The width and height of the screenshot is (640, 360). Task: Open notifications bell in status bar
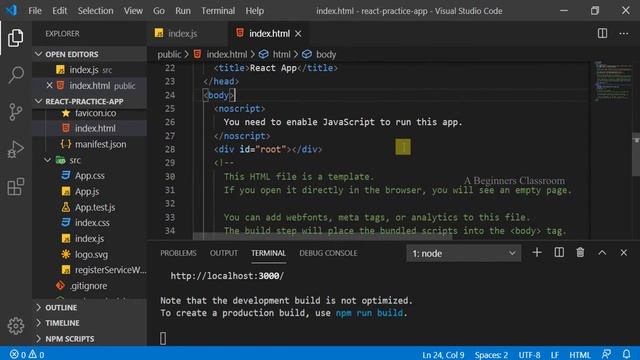627,354
